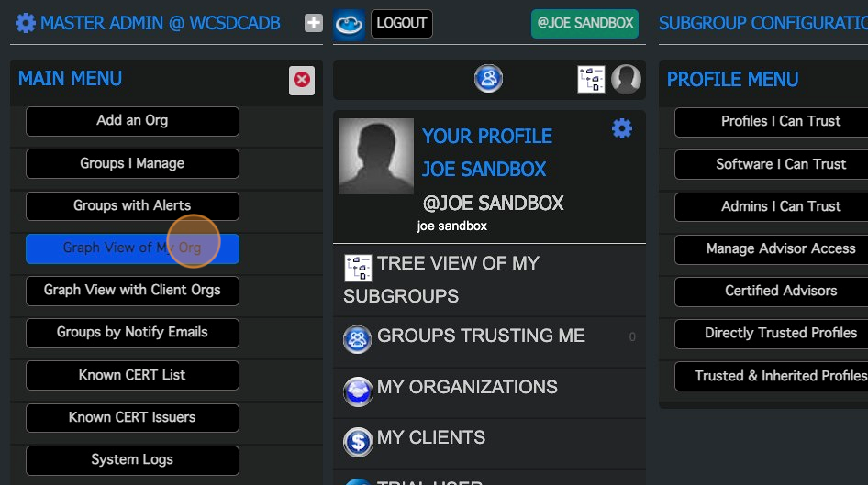Image resolution: width=868 pixels, height=485 pixels.
Task: Click the user avatar icon in toolbar
Action: (x=626, y=80)
